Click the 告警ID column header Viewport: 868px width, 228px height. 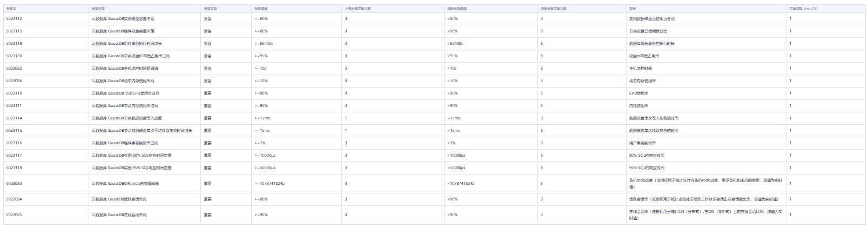pos(11,9)
